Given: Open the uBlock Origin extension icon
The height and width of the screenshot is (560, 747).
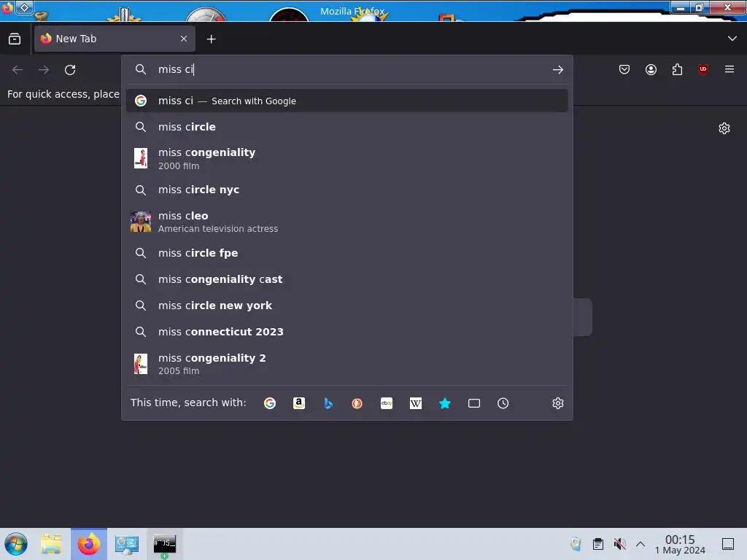Looking at the screenshot, I should (x=703, y=69).
